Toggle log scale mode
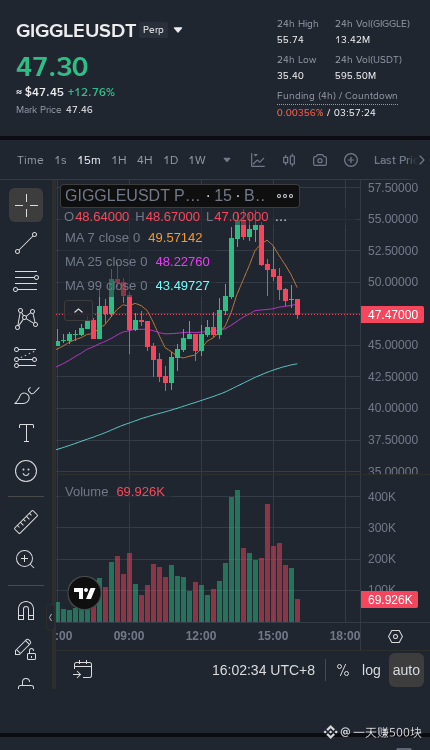 (x=371, y=670)
